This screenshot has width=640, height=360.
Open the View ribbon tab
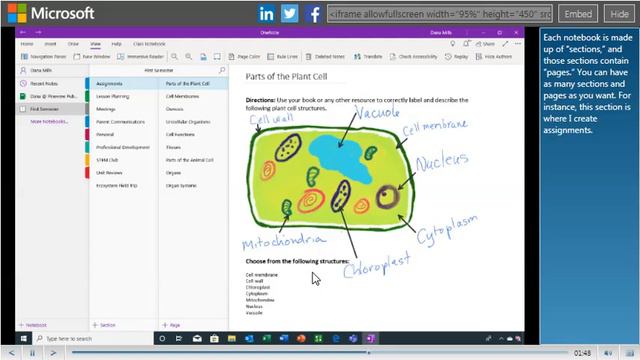click(96, 44)
